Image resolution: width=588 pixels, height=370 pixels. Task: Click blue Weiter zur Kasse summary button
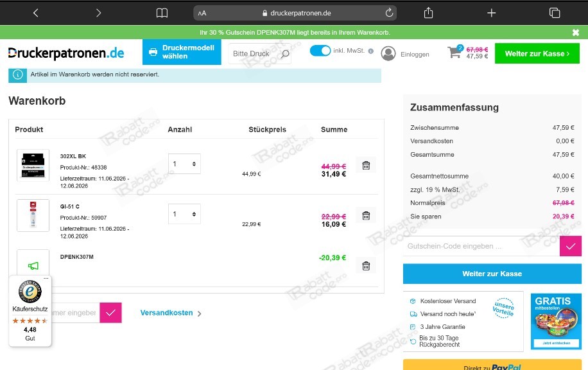492,274
